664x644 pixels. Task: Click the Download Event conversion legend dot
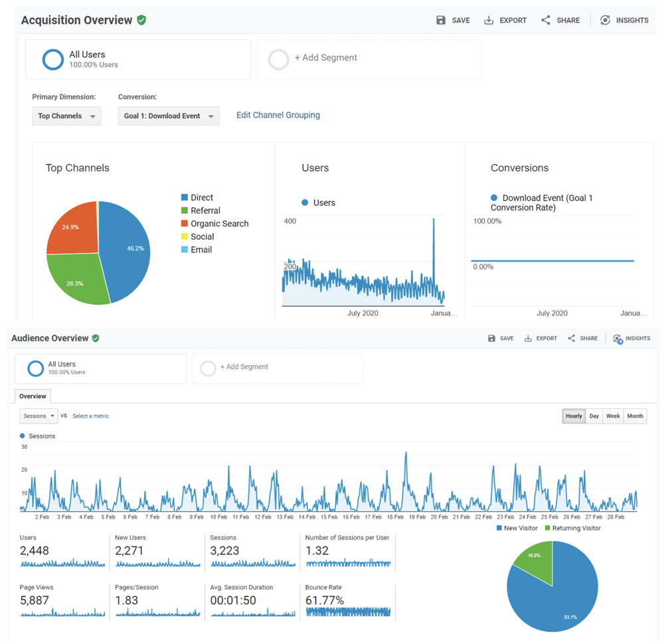coord(494,198)
